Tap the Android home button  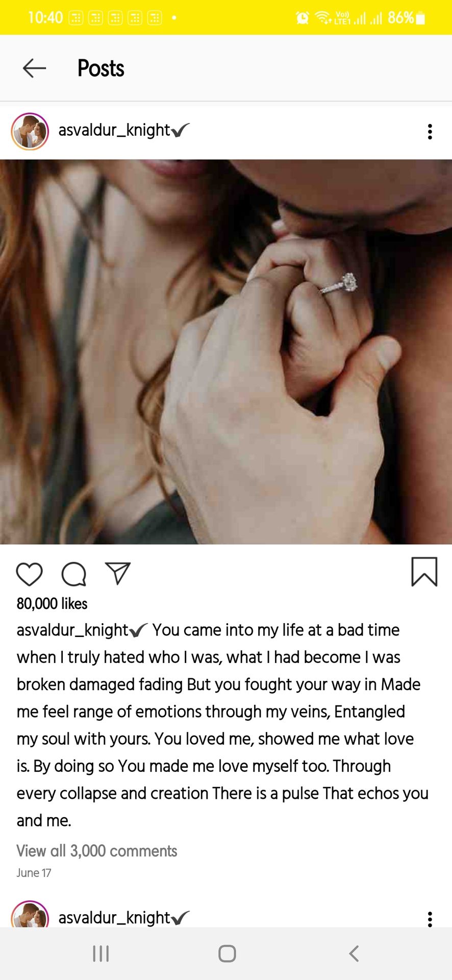point(227,953)
